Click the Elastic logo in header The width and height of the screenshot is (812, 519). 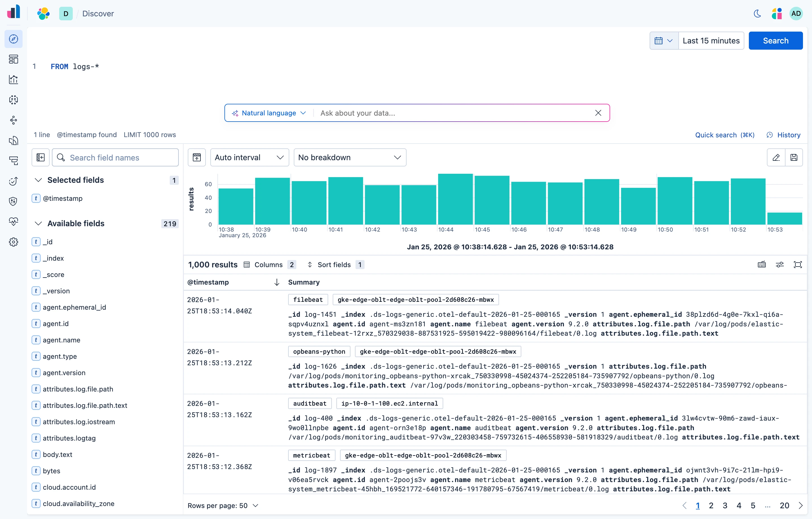coord(43,14)
